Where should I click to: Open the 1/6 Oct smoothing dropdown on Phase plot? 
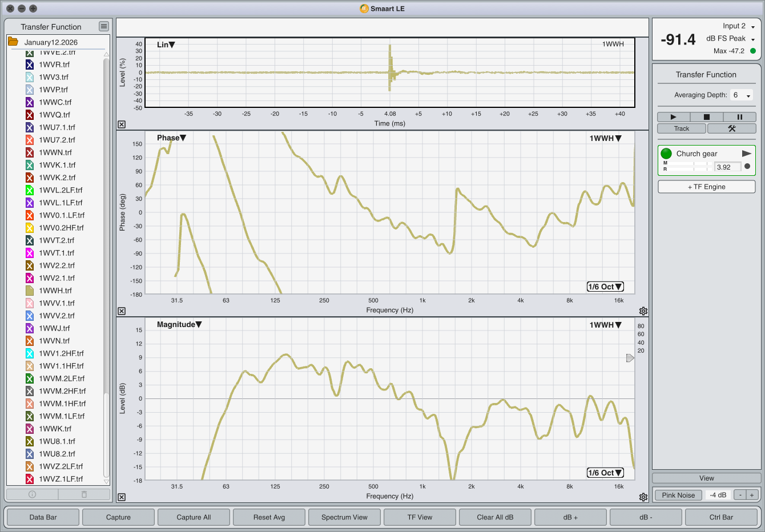(605, 286)
